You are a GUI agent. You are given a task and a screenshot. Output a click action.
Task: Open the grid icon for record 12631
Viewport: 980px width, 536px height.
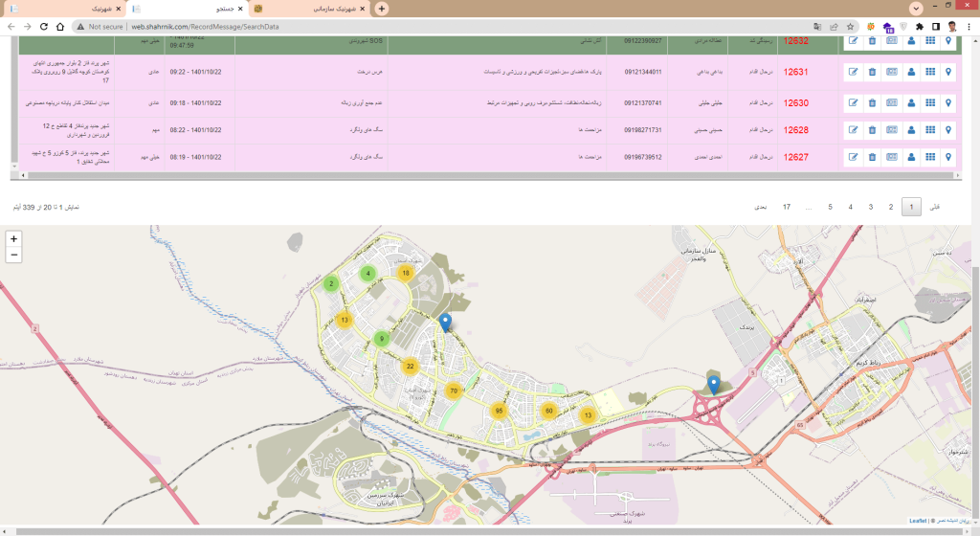click(929, 72)
